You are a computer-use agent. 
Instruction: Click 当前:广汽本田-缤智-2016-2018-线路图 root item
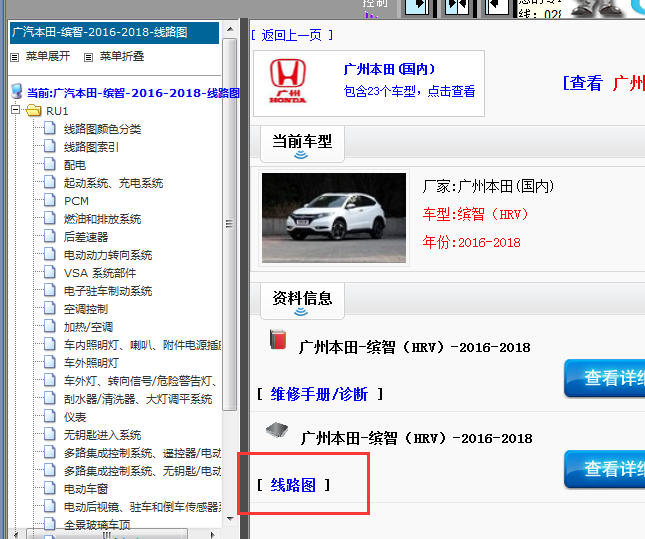[133, 93]
